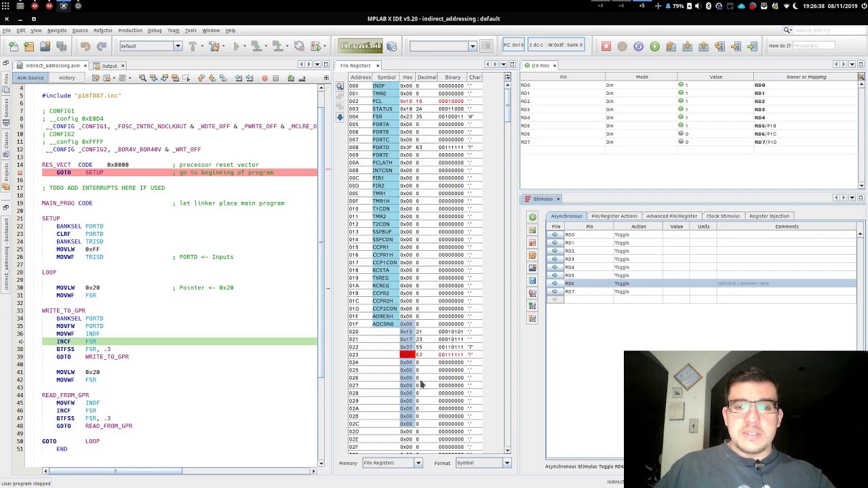The height and width of the screenshot is (488, 868).
Task: Select the indirect_addressing.asm editor tab
Action: point(52,66)
